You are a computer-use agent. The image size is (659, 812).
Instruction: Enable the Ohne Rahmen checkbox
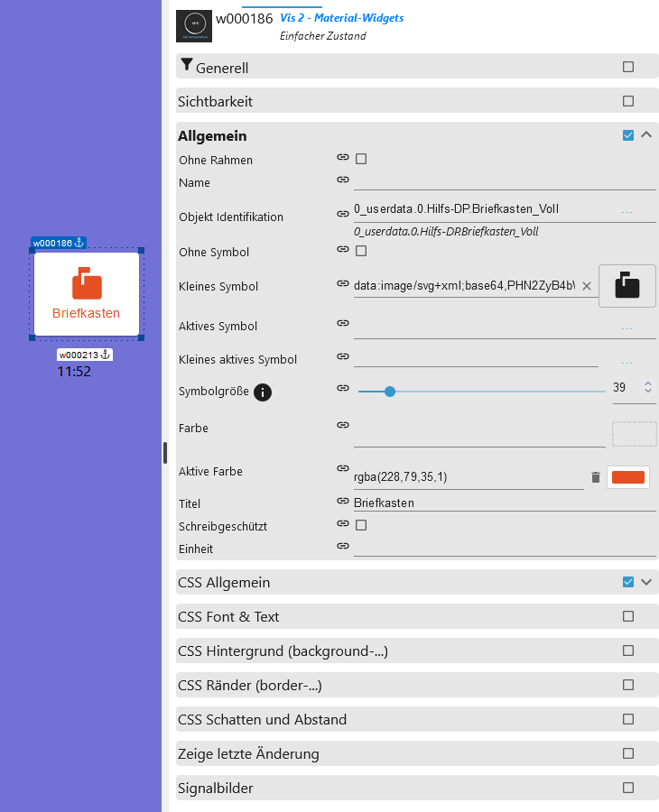(361, 159)
